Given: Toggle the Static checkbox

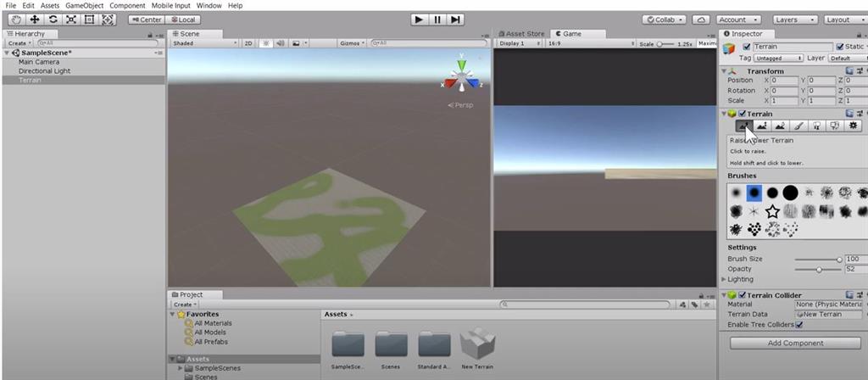Looking at the screenshot, I should [x=840, y=47].
